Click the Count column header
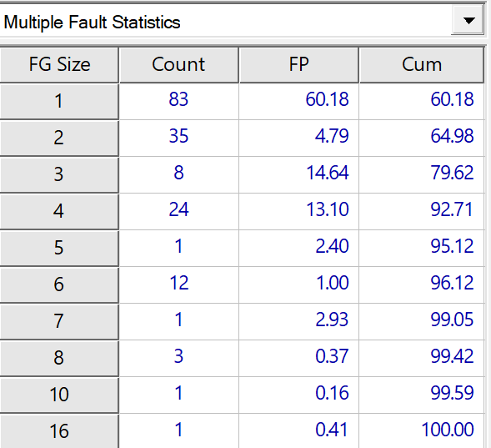This screenshot has height=448, width=491. 178,65
